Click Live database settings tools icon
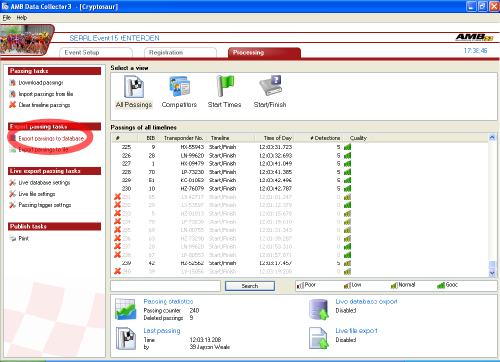This screenshot has height=362, width=500. click(x=13, y=183)
